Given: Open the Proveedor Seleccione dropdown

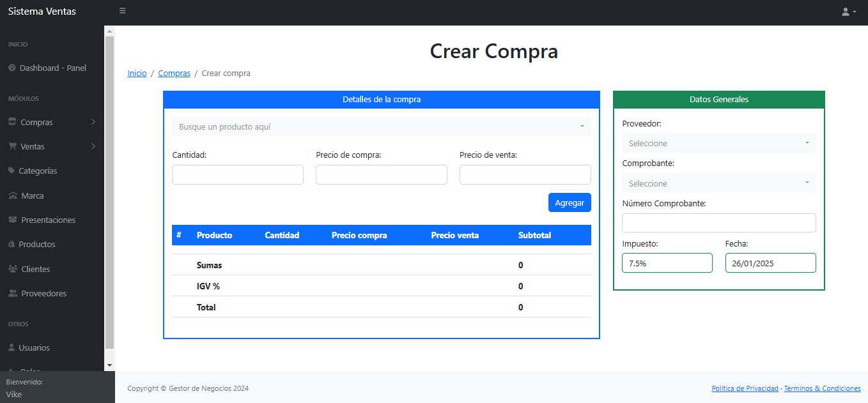Looking at the screenshot, I should tap(718, 142).
